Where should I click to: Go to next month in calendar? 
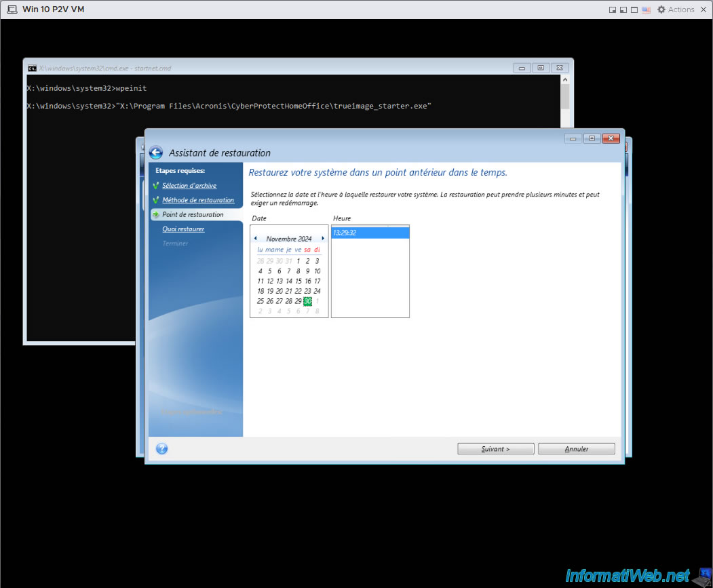(323, 238)
